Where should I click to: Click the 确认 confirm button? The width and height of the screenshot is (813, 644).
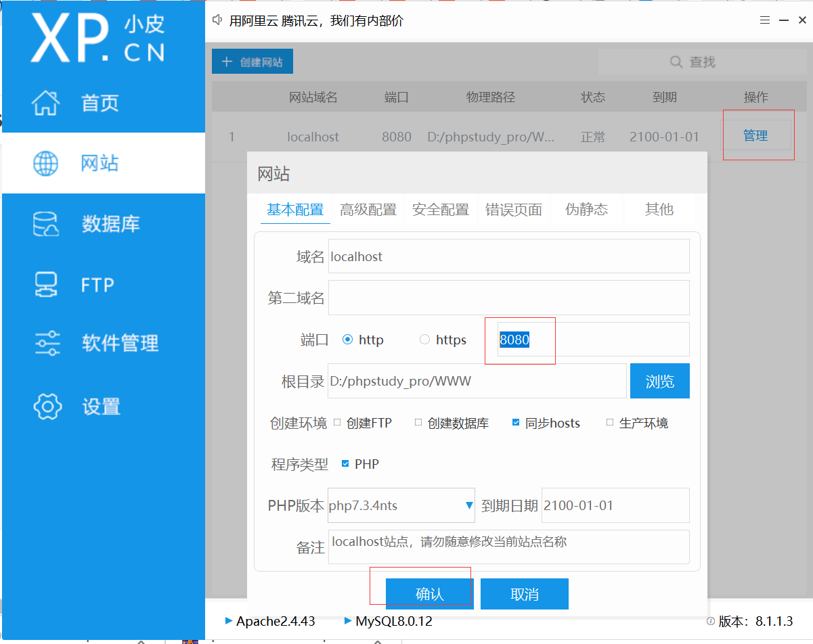pyautogui.click(x=429, y=593)
